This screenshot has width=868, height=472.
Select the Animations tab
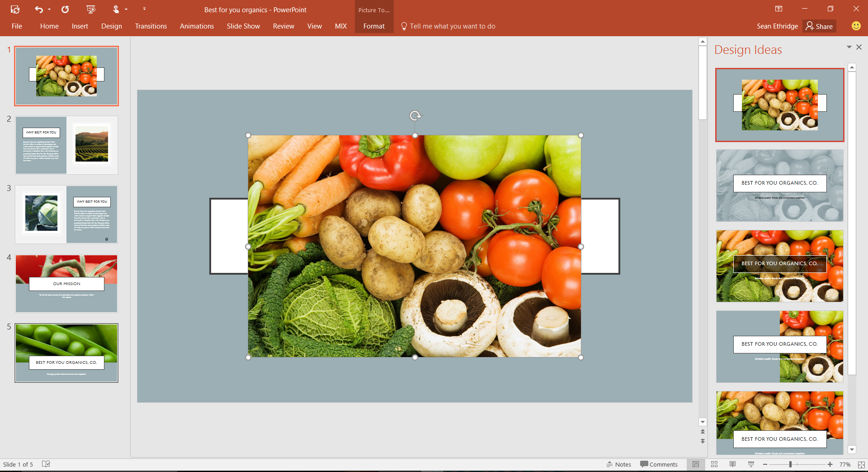coord(197,26)
